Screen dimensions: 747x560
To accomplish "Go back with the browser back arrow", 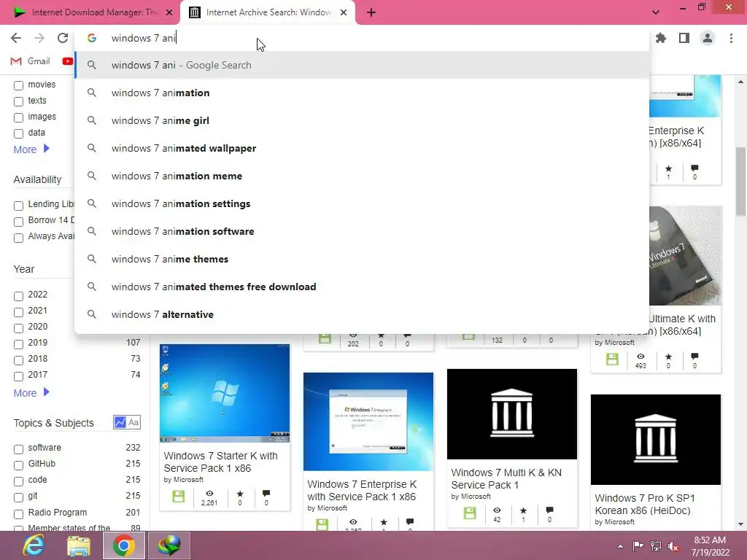I will point(16,38).
